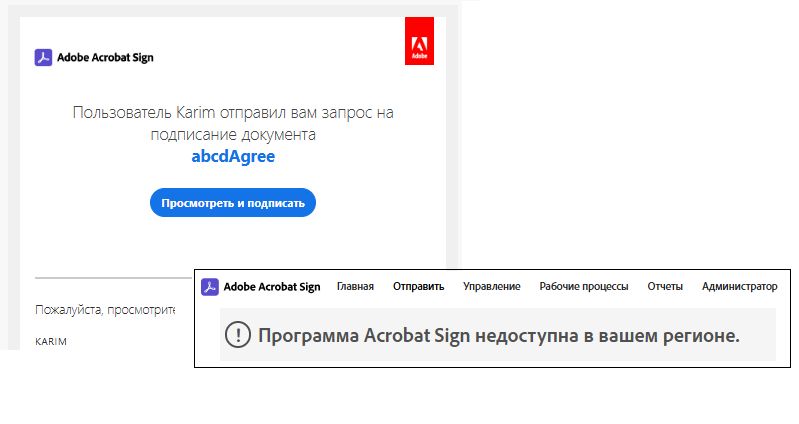The width and height of the screenshot is (799, 424).
Task: Select the Управление menu item
Action: pyautogui.click(x=491, y=287)
